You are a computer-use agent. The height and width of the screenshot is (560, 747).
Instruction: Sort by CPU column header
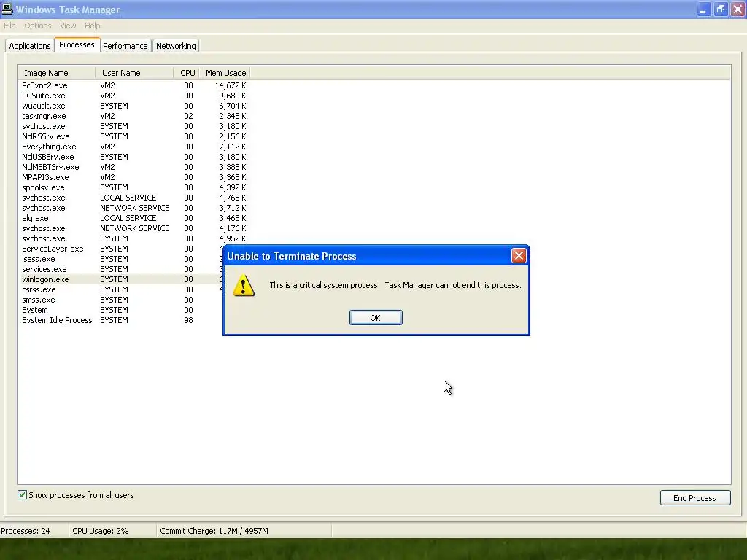[x=187, y=73]
